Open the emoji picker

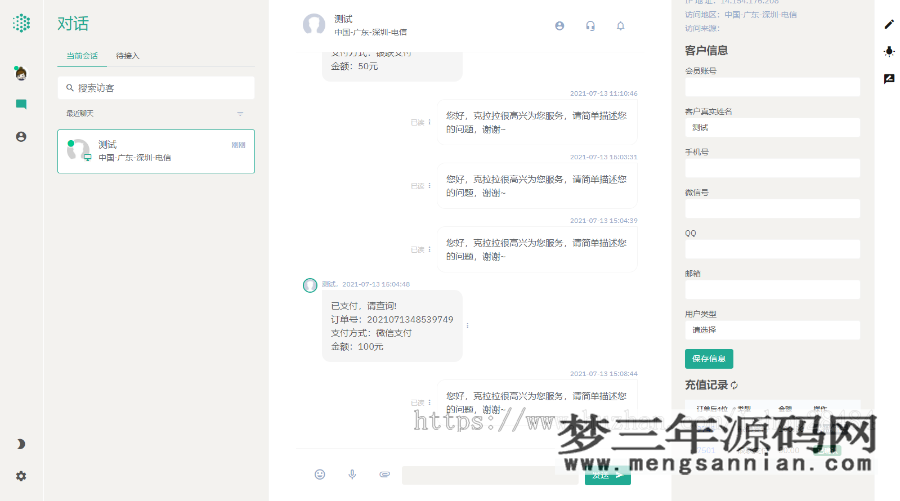pyautogui.click(x=320, y=474)
